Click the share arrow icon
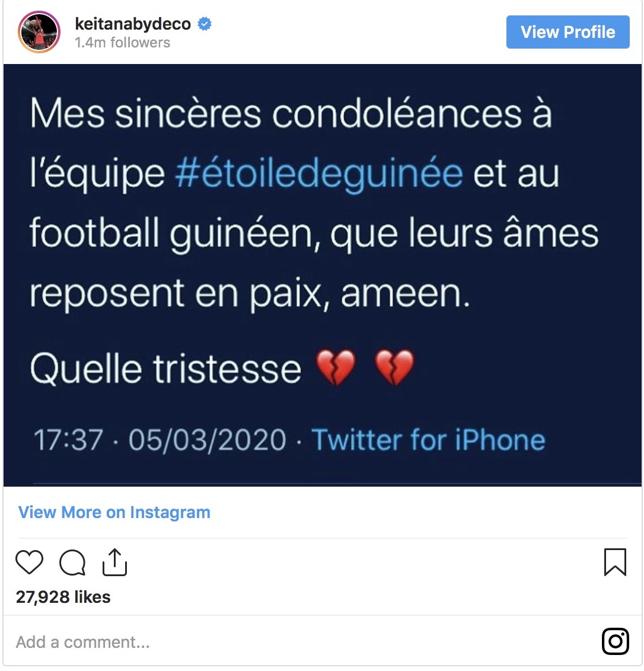This screenshot has width=644, height=671. [115, 562]
